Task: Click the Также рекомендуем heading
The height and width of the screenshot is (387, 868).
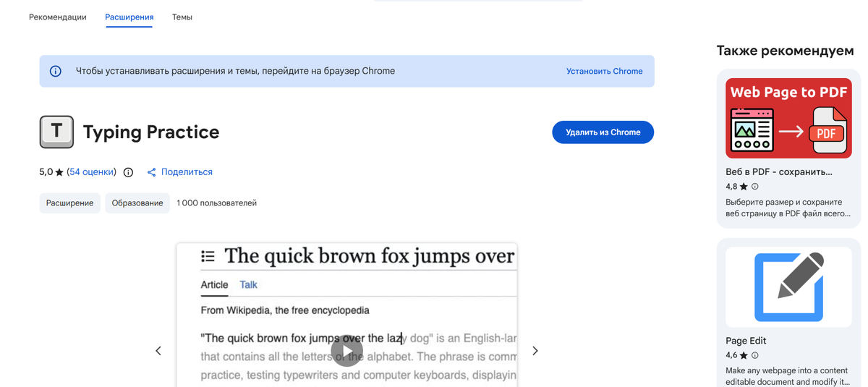Action: click(x=785, y=51)
